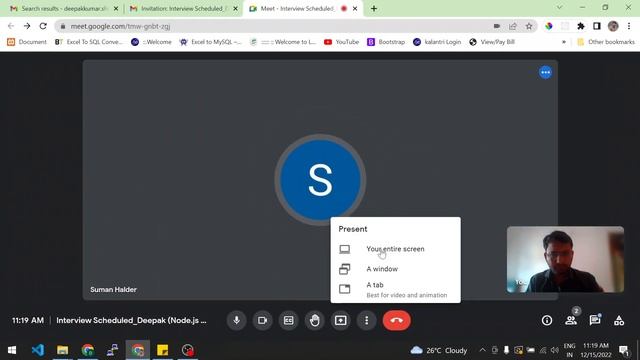640x360 pixels.
Task: Open Windows Start menu
Action: (12, 350)
